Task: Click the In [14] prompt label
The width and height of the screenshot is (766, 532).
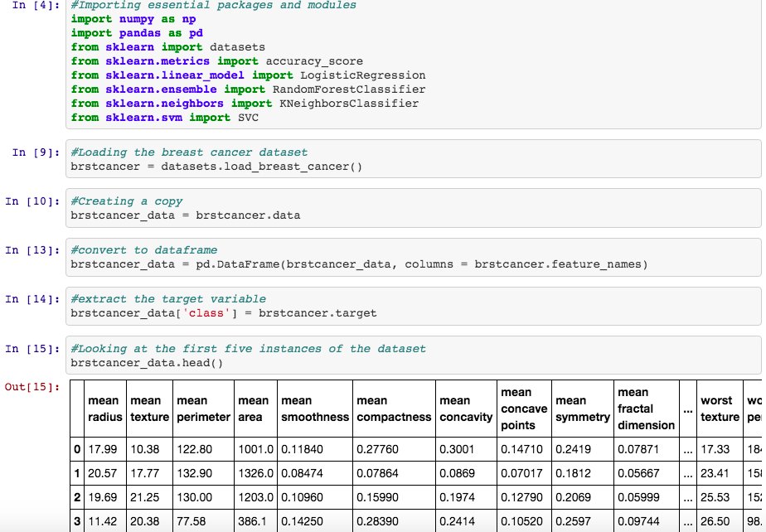Action: click(32, 299)
